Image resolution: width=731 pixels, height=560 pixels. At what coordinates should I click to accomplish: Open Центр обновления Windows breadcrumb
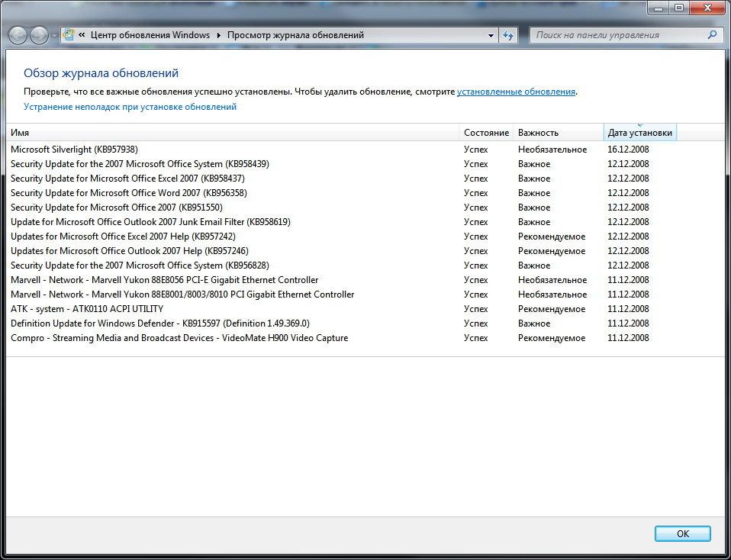point(150,35)
